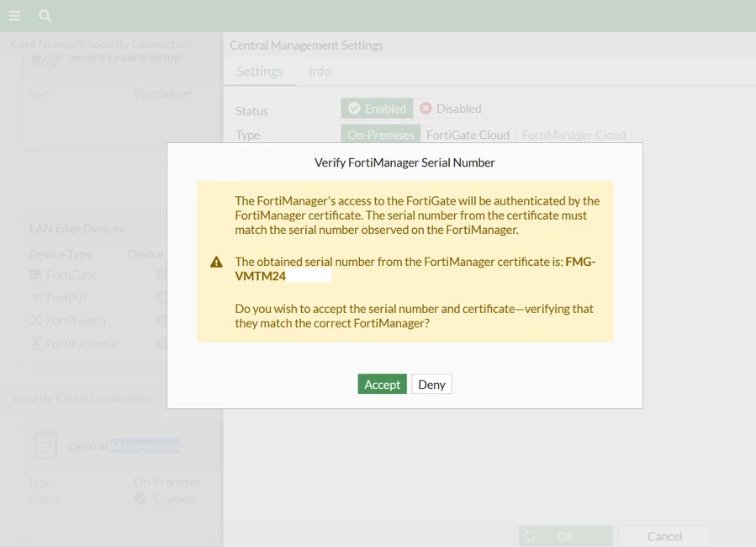Click the FortiExtender row label
The width and height of the screenshot is (756, 547).
click(x=82, y=343)
